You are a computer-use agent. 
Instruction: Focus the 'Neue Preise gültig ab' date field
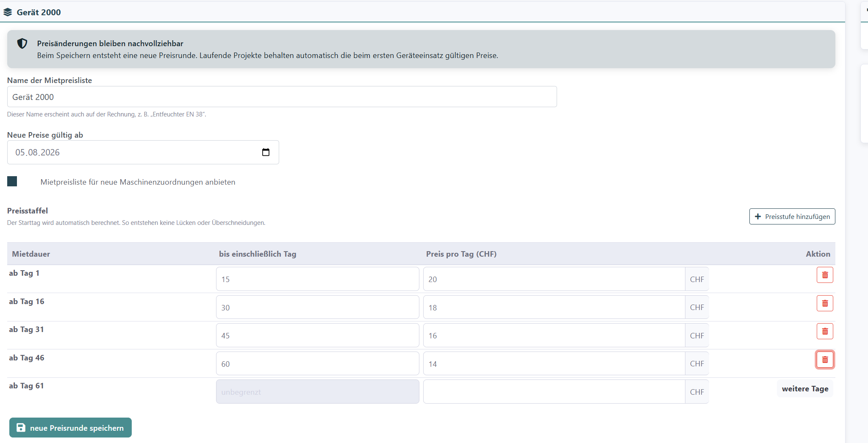coord(143,152)
